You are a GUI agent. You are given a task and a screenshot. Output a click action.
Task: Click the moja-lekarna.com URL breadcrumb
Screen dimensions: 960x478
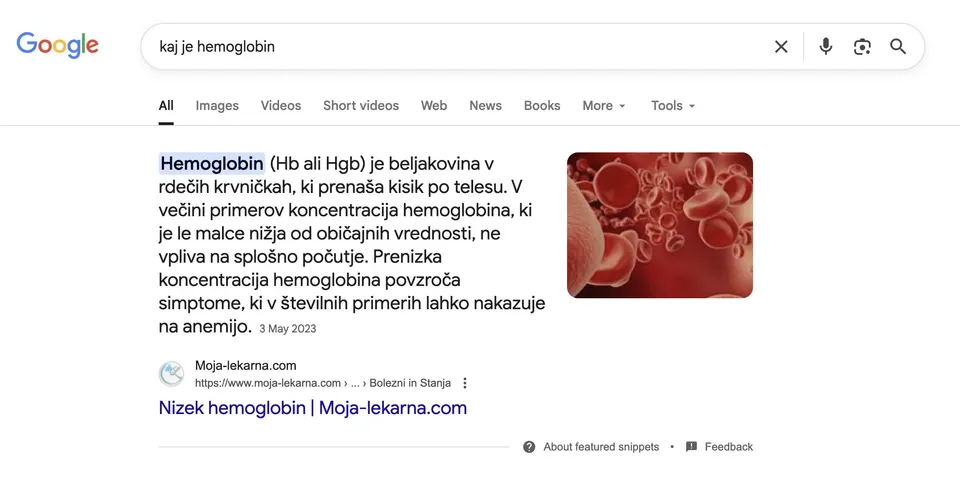click(323, 383)
